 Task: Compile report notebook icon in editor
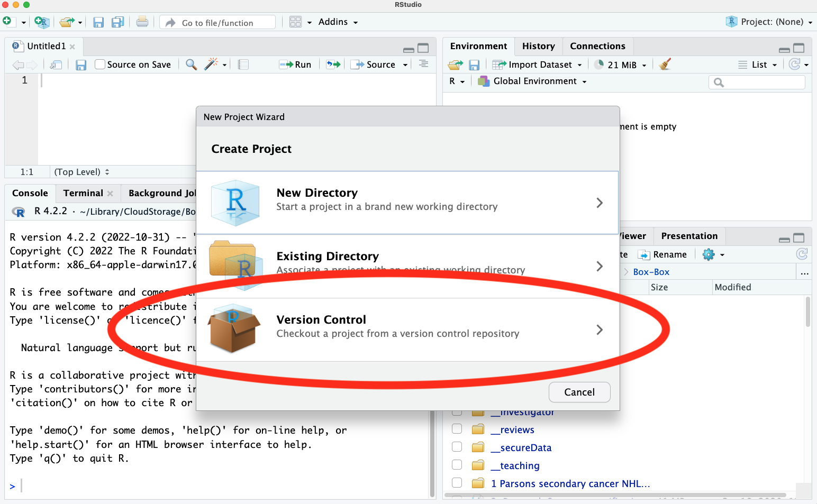[x=243, y=65]
